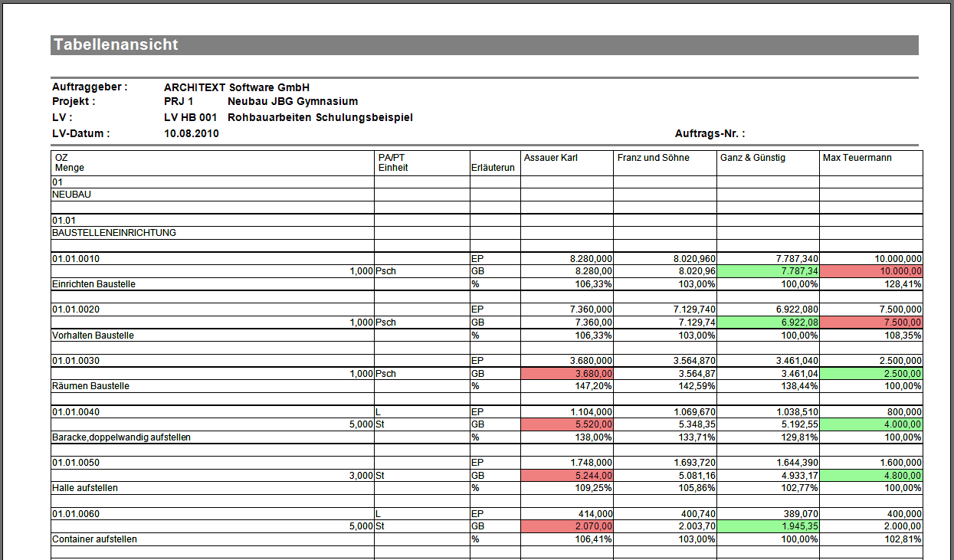Click position number '01.01.0010'
The width and height of the screenshot is (954, 560).
[76, 259]
